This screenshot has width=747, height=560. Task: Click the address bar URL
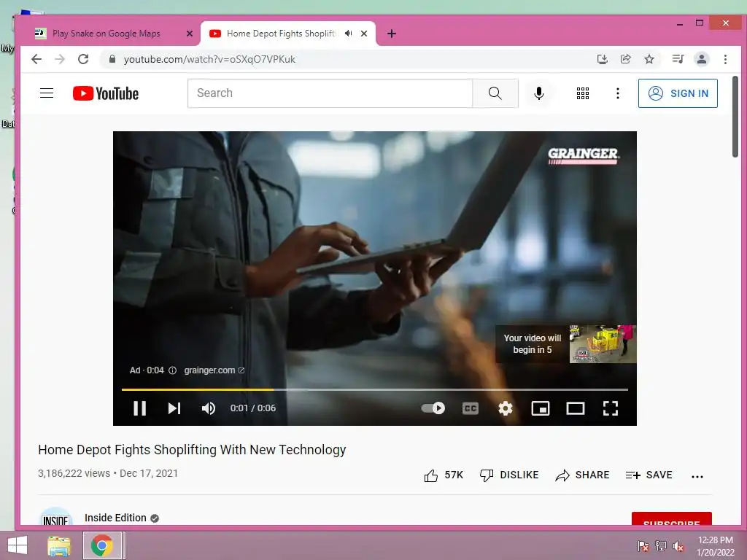(209, 59)
